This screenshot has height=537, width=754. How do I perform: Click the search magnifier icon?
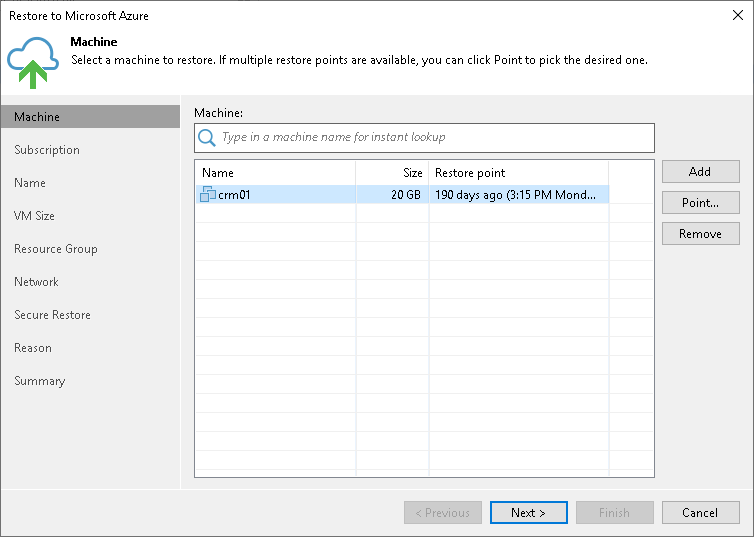point(207,137)
